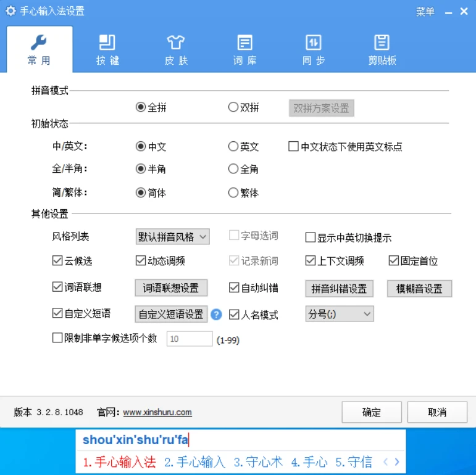Select the 双拼 radio button
This screenshot has height=475, width=476.
click(x=233, y=107)
